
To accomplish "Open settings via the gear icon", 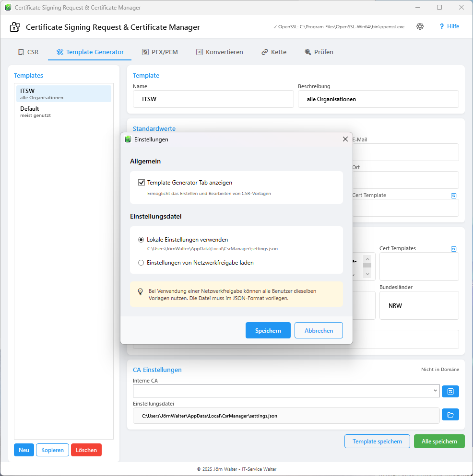I will click(x=420, y=26).
